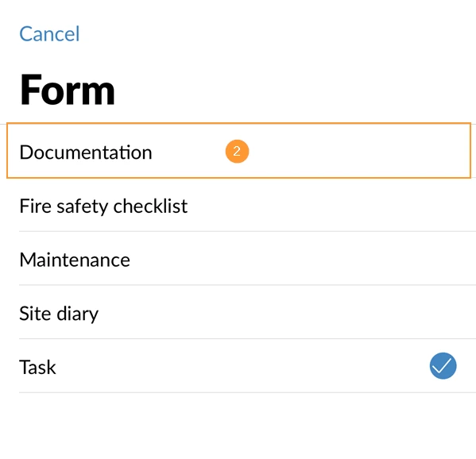Tap the Site diary label text
This screenshot has height=459, width=476.
(59, 314)
